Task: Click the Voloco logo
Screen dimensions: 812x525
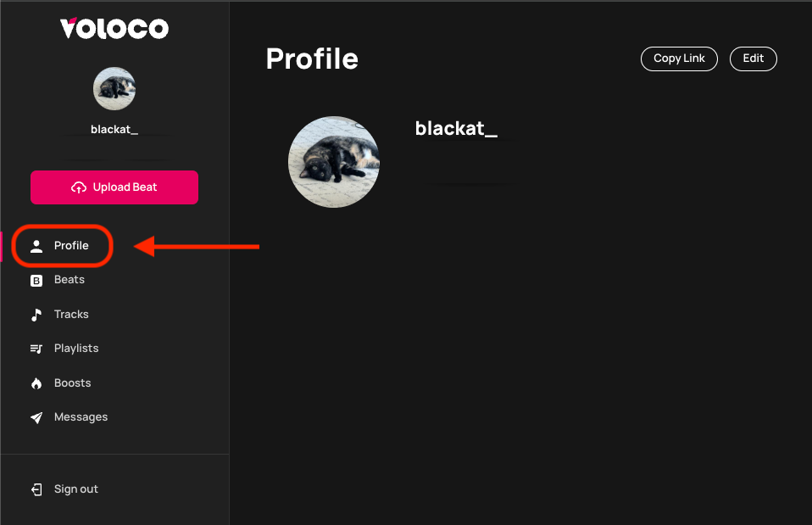Action: pos(114,28)
